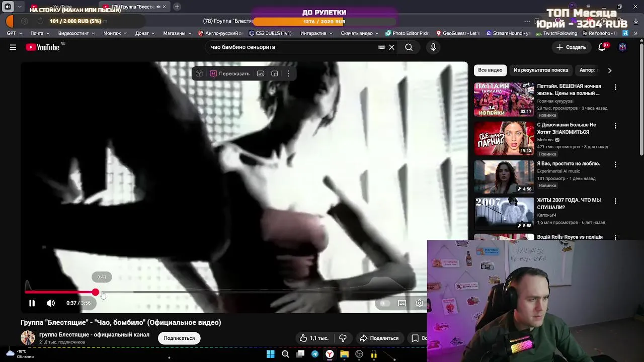Open the 'Монтаж' bookmarks folder
This screenshot has width=644, height=362.
tap(115, 33)
